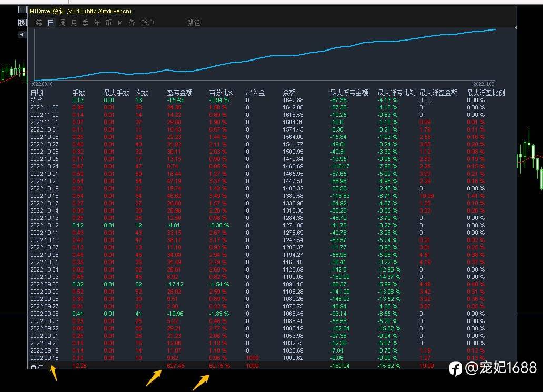The image size is (543, 392).
Task: Click the -14.37 % drawdown ratio cell
Action: 389,277
